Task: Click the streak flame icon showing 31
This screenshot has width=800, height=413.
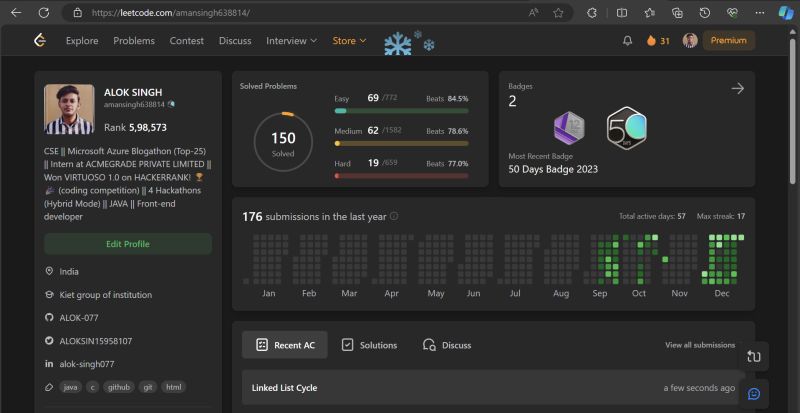Action: (x=651, y=41)
